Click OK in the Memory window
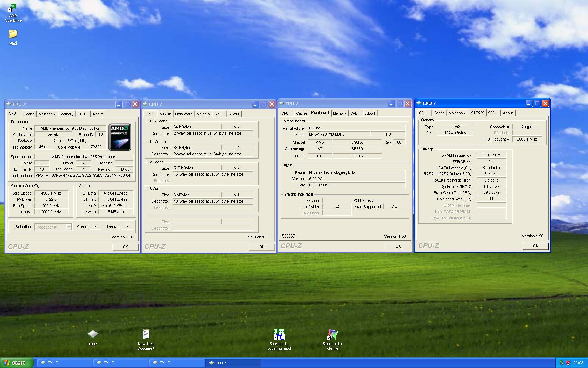Image resolution: width=588 pixels, height=368 pixels. (535, 246)
